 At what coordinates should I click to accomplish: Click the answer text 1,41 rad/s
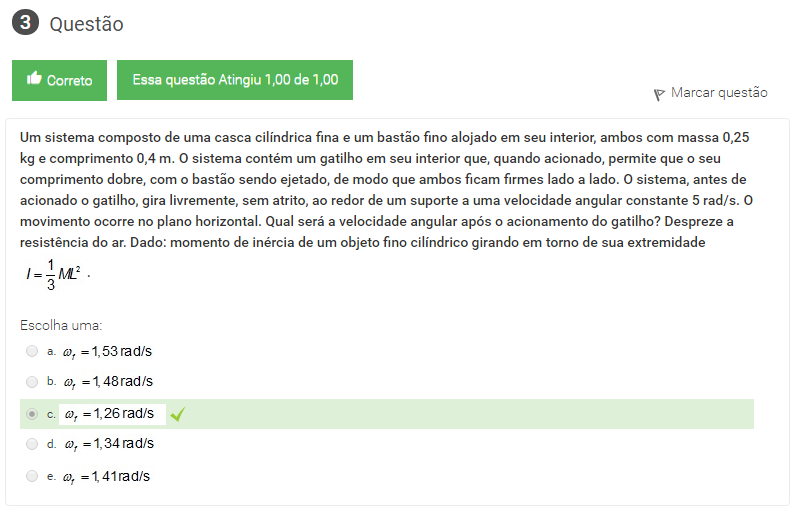(106, 476)
